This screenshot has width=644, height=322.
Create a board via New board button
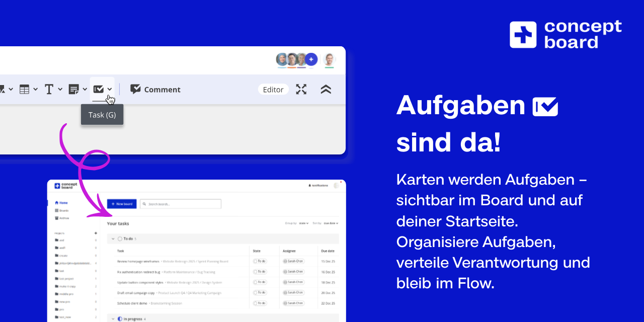point(122,204)
